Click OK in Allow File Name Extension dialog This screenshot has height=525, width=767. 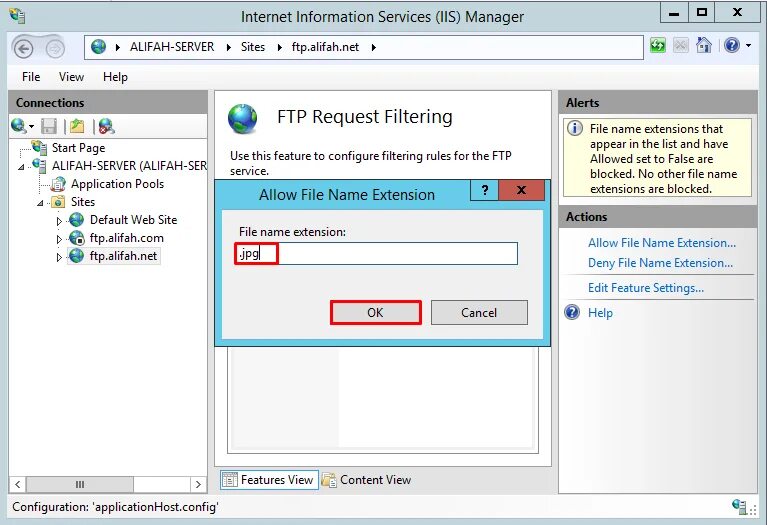click(x=375, y=313)
